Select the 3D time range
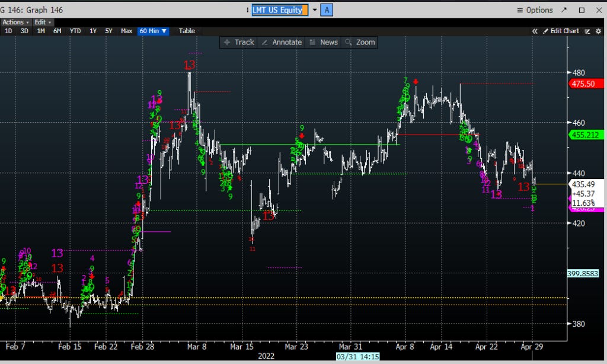Image resolution: width=607 pixels, height=364 pixels. pos(24,31)
